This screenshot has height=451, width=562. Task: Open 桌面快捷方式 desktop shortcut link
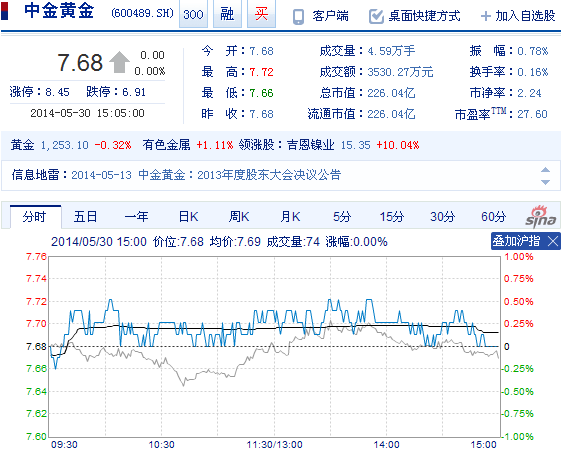pyautogui.click(x=424, y=16)
